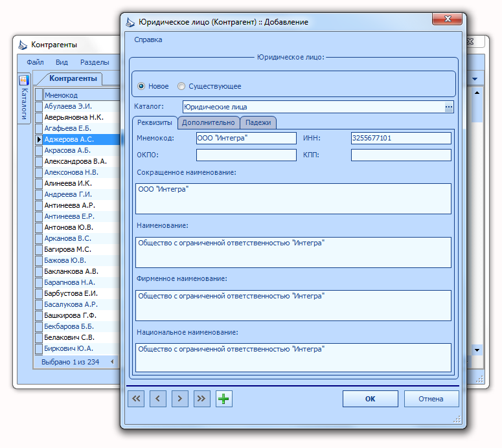Tick the checkbox for Абулаева Э.И.

(39, 106)
